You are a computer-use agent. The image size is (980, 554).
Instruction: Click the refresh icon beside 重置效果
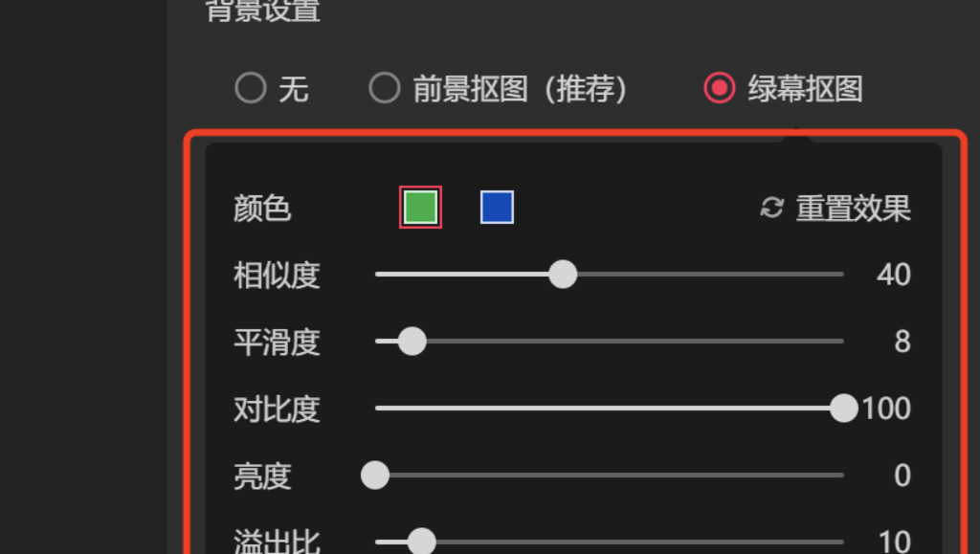[x=771, y=208]
